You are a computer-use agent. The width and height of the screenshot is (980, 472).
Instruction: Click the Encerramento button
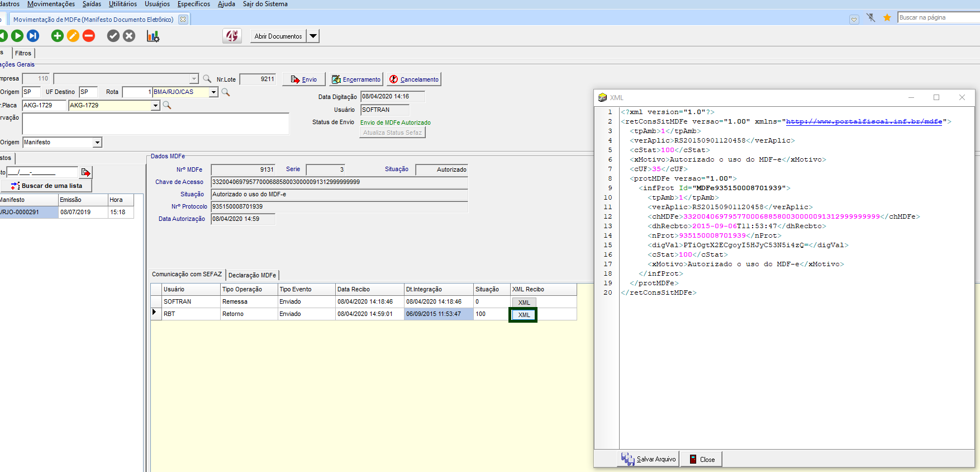(356, 79)
